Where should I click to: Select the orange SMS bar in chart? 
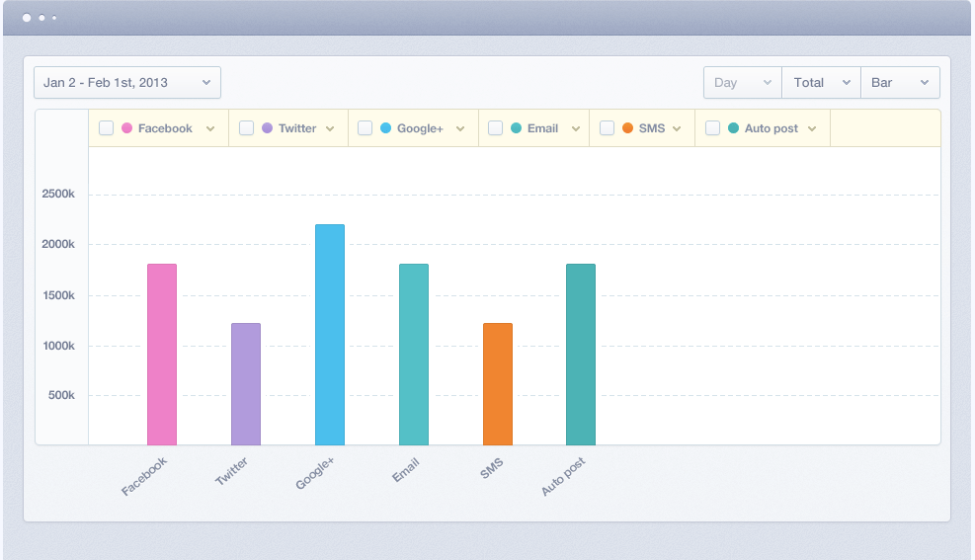click(x=498, y=384)
